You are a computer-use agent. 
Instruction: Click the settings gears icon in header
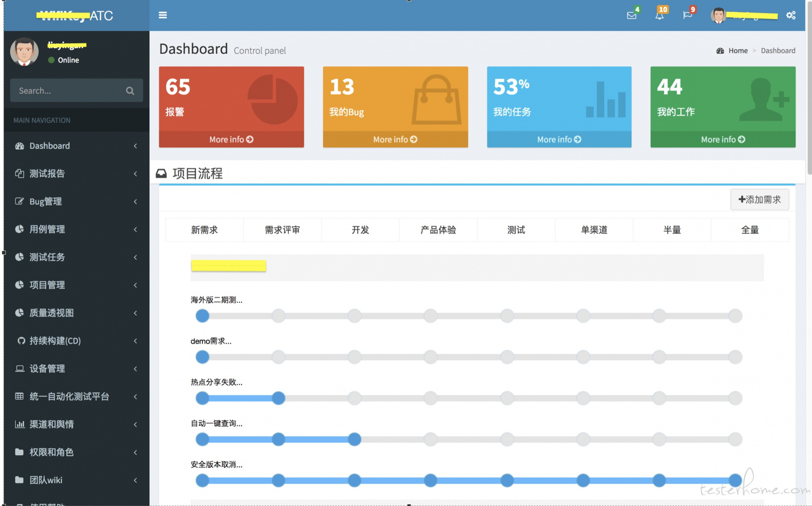pyautogui.click(x=791, y=16)
